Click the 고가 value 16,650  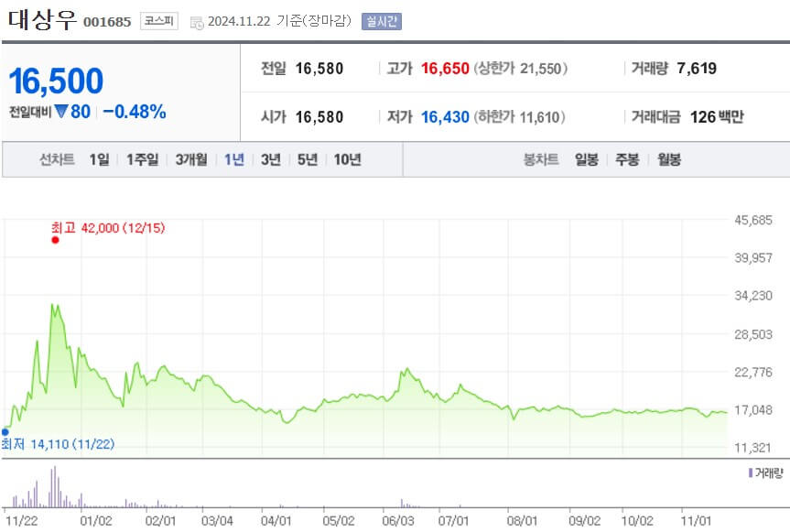[445, 69]
